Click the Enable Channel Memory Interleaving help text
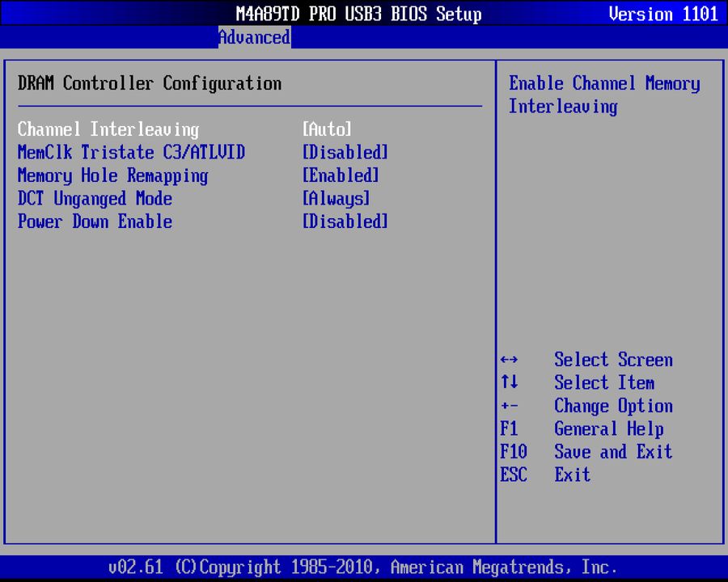Screen dimensions: 728x582 click(x=604, y=95)
